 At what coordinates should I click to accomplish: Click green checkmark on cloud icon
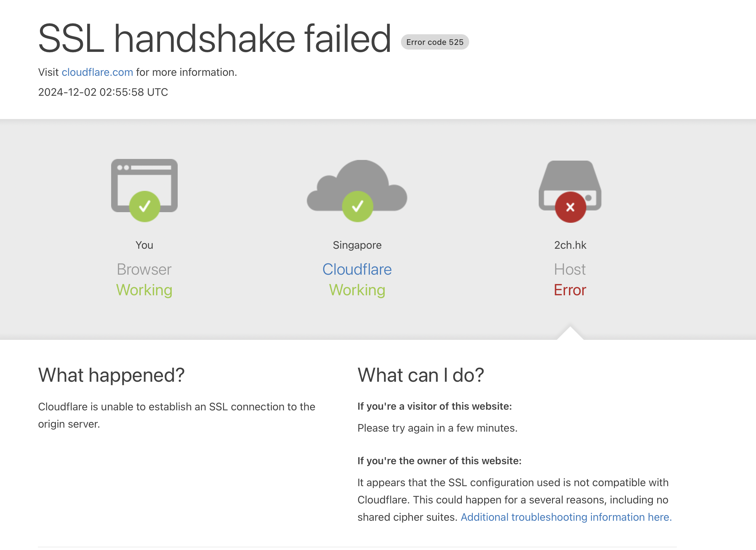(357, 206)
